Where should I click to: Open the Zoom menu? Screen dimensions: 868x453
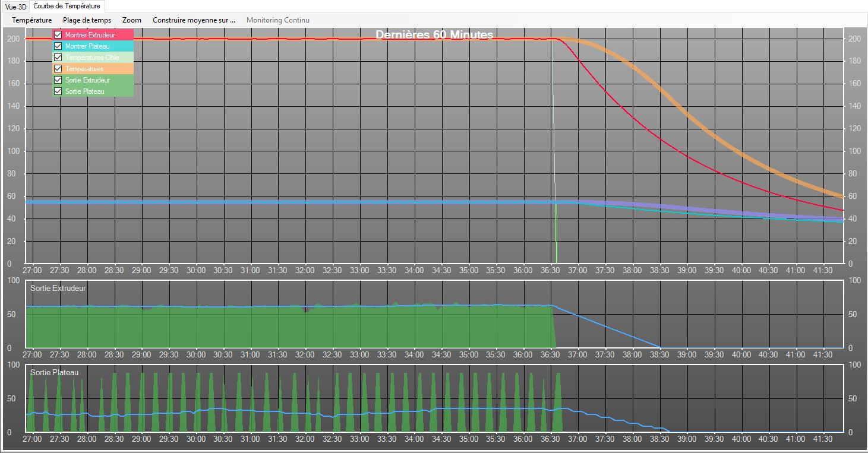click(x=132, y=20)
